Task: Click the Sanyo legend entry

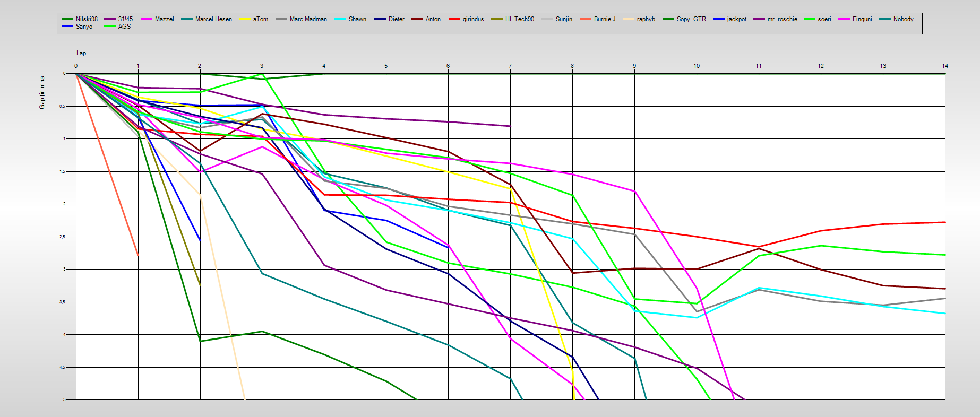Action: tap(84, 27)
